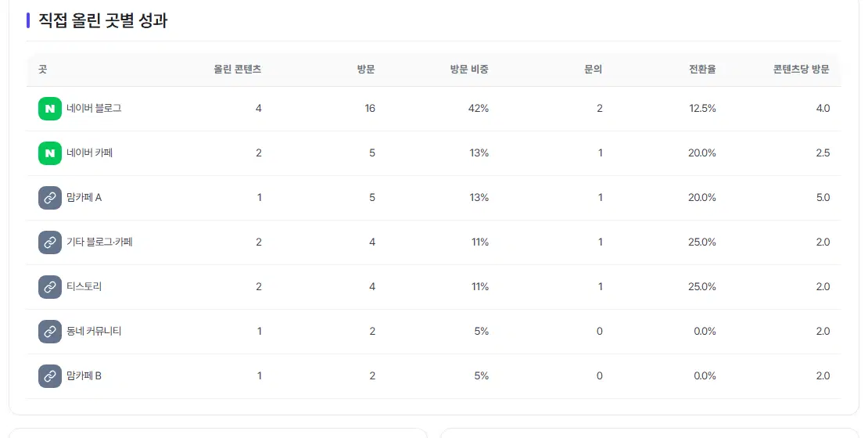The height and width of the screenshot is (438, 868).
Task: Select the 네이버 카페 row label
Action: pyautogui.click(x=90, y=153)
